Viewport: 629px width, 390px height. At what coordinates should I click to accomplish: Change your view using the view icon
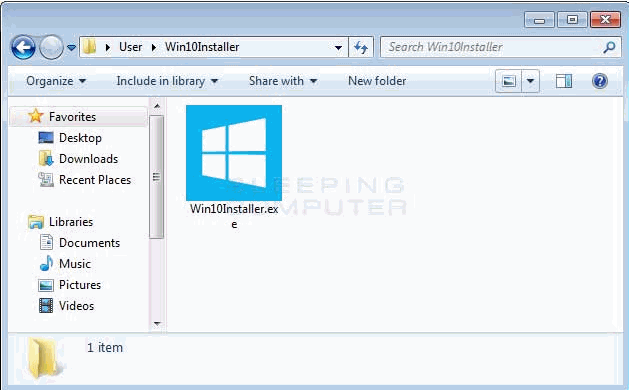click(508, 81)
